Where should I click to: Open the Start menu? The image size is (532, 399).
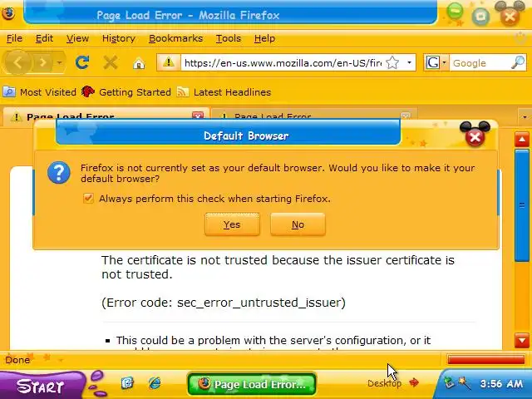(41, 386)
